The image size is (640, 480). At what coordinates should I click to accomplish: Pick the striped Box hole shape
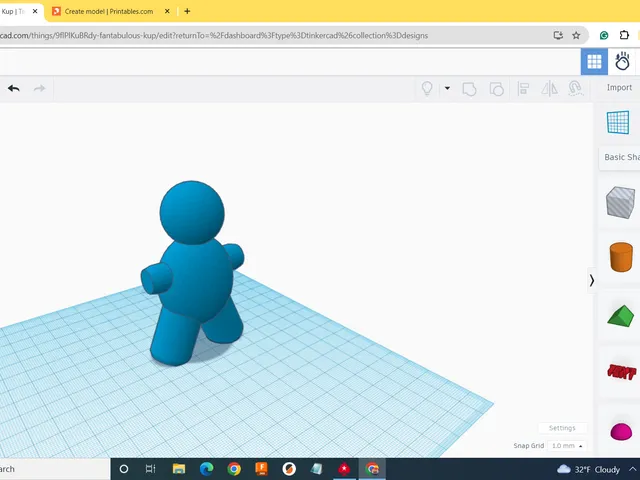(x=620, y=202)
